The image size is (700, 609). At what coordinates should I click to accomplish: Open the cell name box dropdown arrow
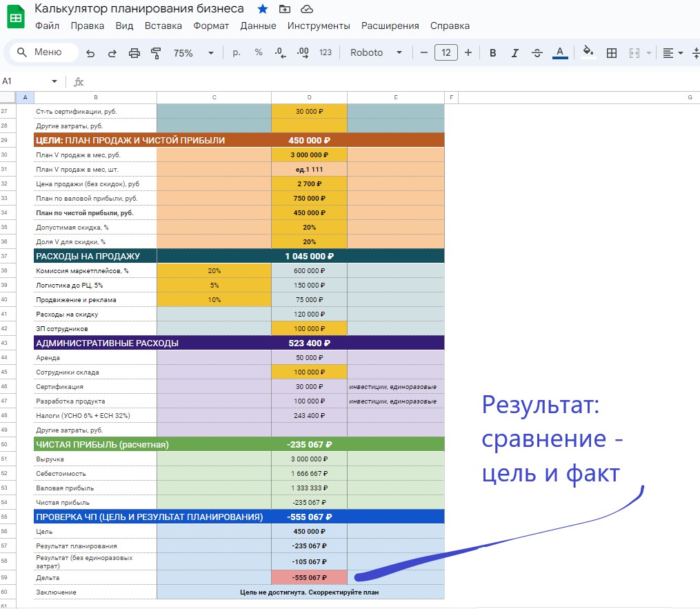[54, 81]
